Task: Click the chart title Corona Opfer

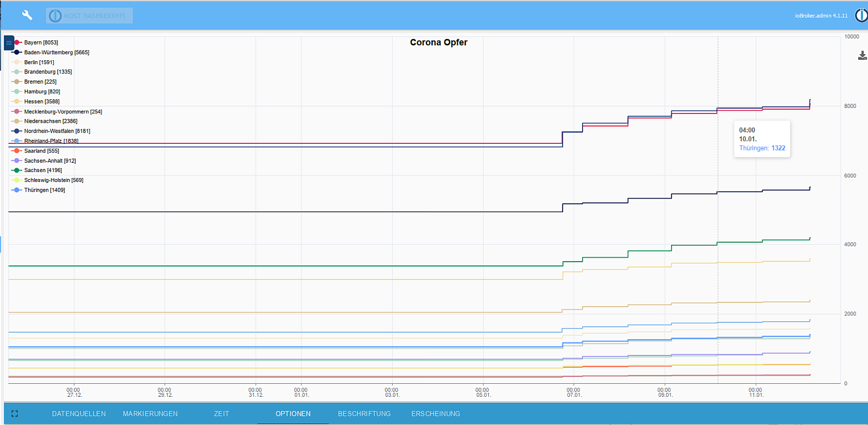Action: (439, 42)
